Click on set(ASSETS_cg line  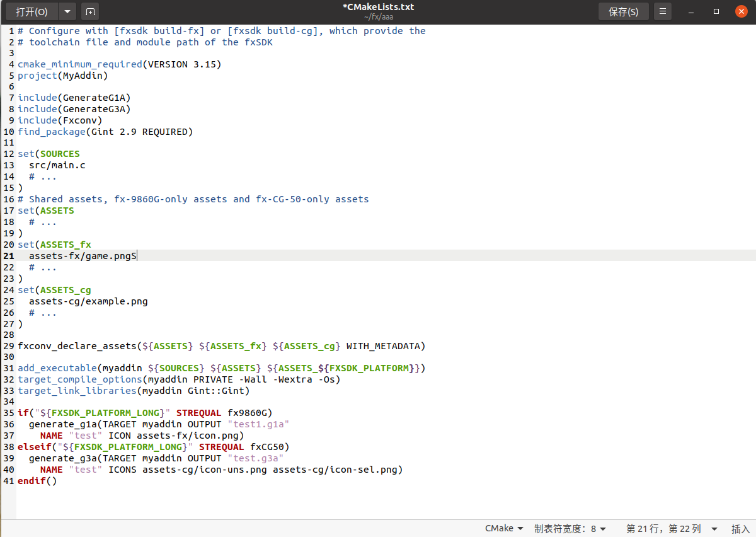coord(54,290)
